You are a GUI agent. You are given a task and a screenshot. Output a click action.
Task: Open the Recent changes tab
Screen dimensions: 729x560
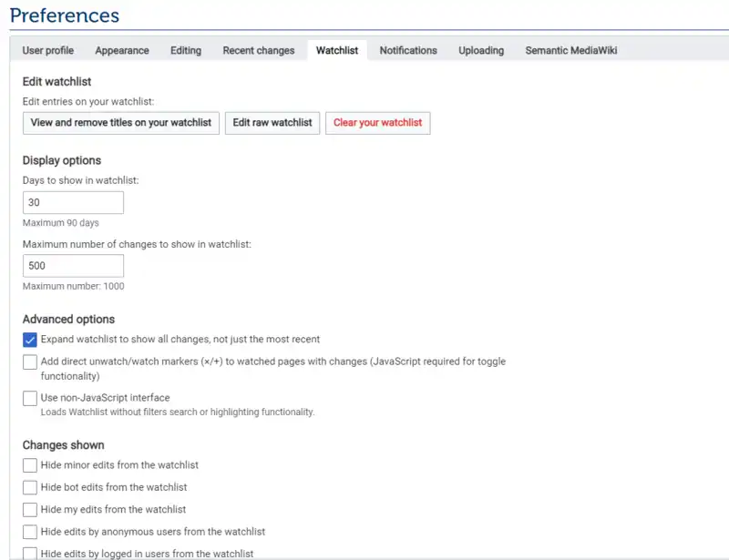click(258, 50)
